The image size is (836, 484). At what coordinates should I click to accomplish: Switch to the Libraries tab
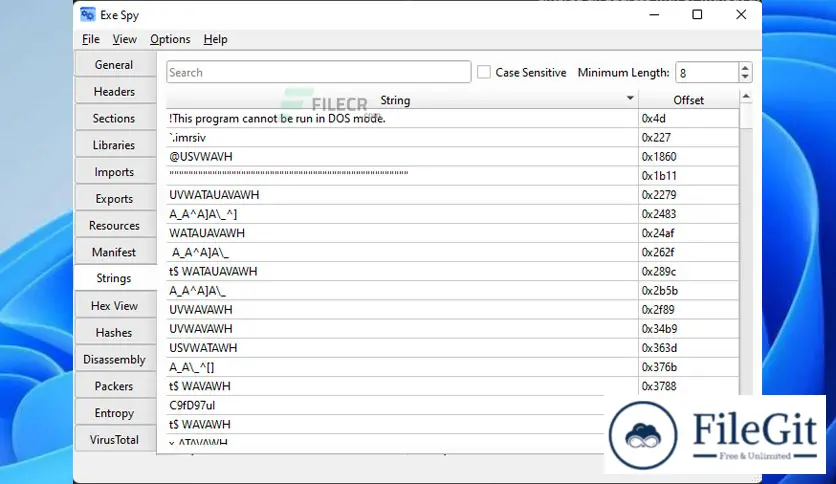pos(114,145)
